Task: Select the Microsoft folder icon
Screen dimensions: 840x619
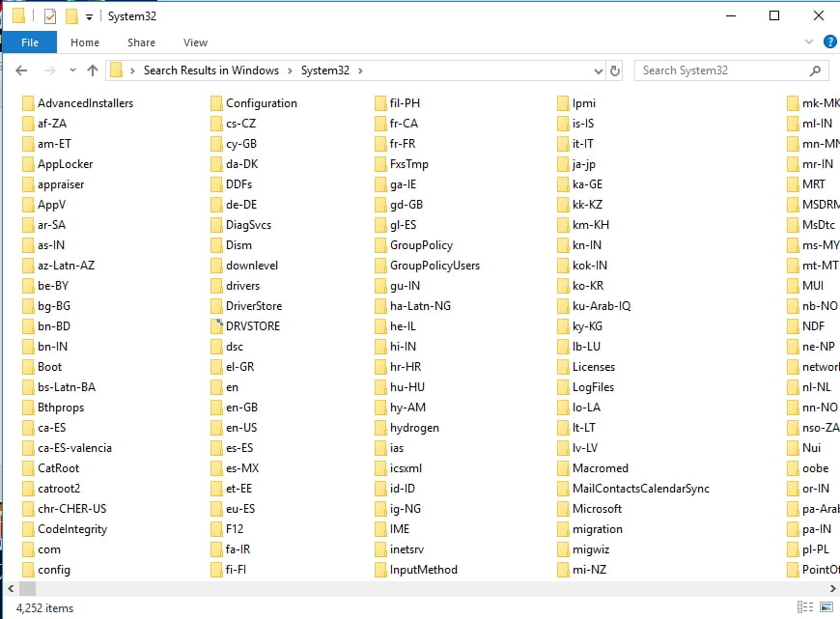Action: coord(563,509)
